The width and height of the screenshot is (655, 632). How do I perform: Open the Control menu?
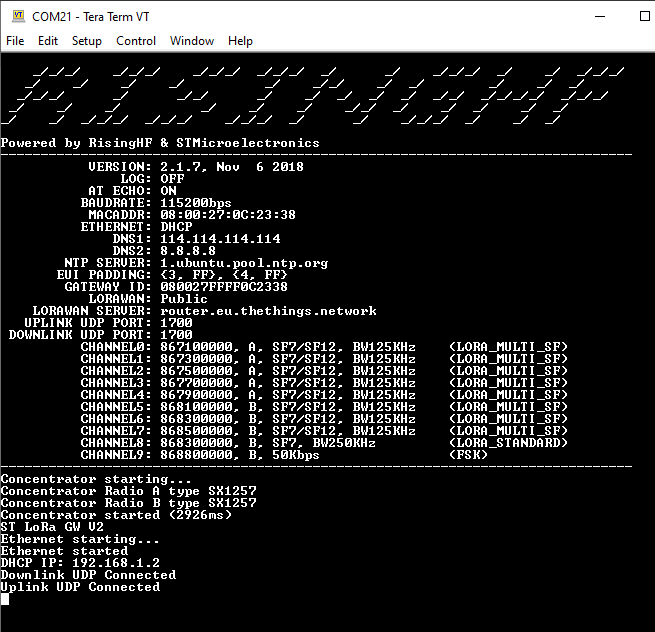coord(136,41)
